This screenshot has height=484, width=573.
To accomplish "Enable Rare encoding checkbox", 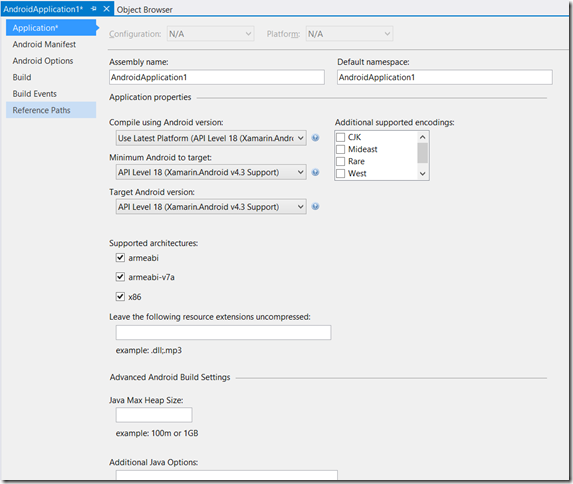I will [x=340, y=162].
